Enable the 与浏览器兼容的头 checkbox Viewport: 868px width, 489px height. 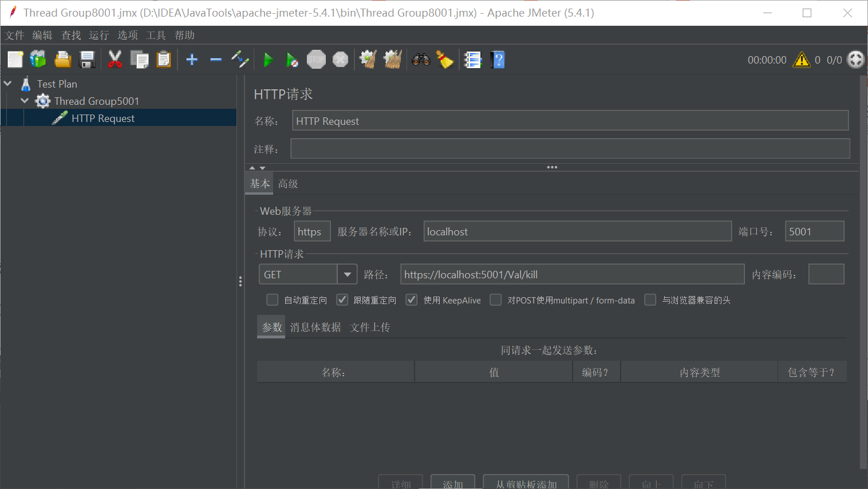tap(650, 300)
